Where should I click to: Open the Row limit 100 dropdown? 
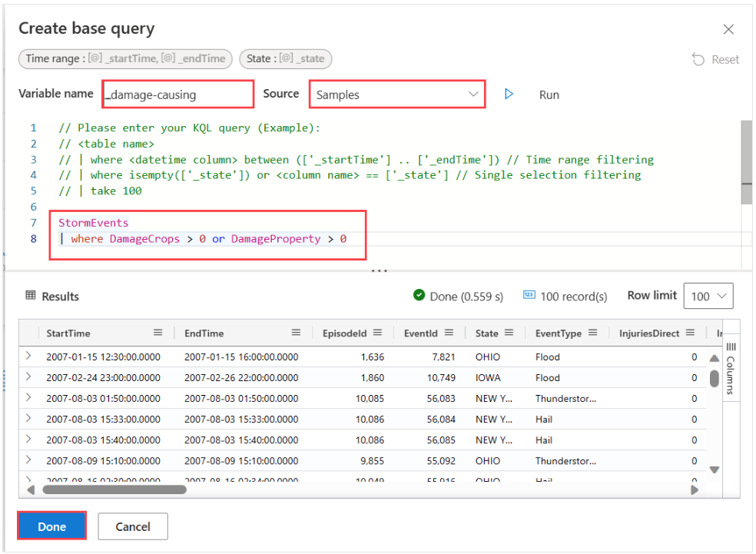pos(708,296)
